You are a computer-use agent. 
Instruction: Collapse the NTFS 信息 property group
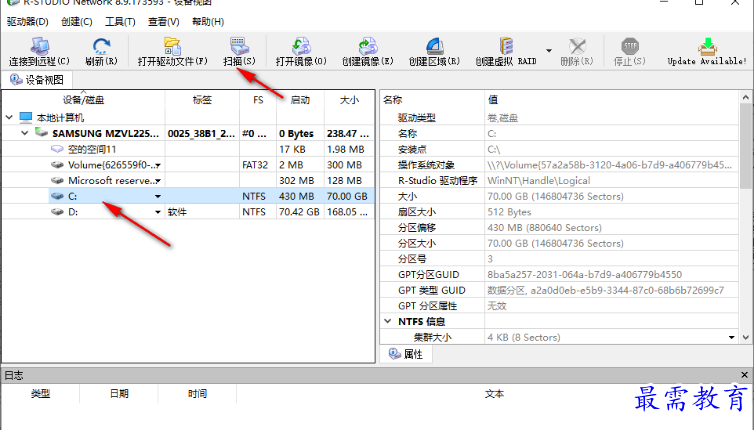coord(388,321)
